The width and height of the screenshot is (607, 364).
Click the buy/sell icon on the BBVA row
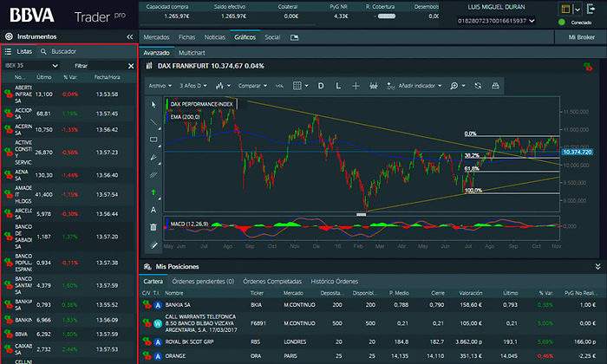(x=8, y=334)
